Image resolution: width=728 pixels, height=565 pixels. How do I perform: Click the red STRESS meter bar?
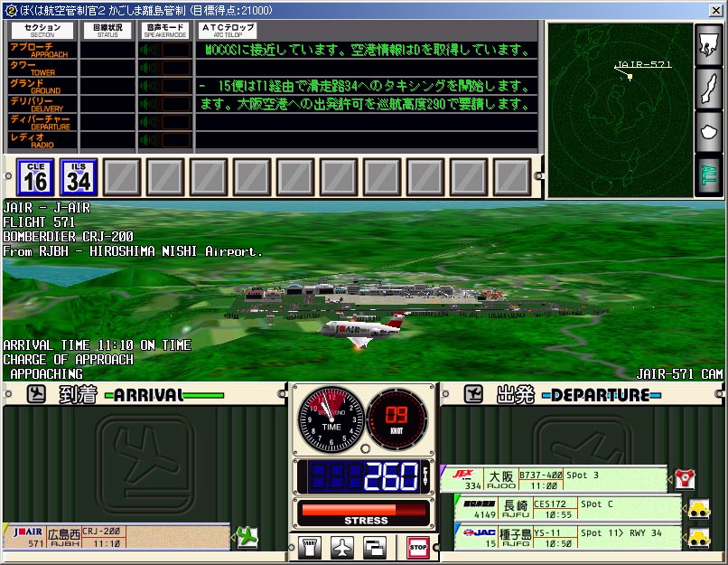(366, 511)
